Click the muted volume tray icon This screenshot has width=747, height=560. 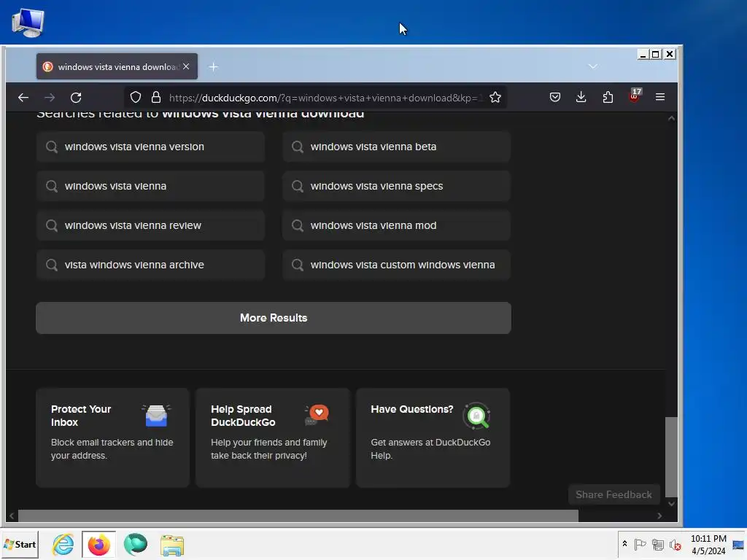tap(675, 545)
